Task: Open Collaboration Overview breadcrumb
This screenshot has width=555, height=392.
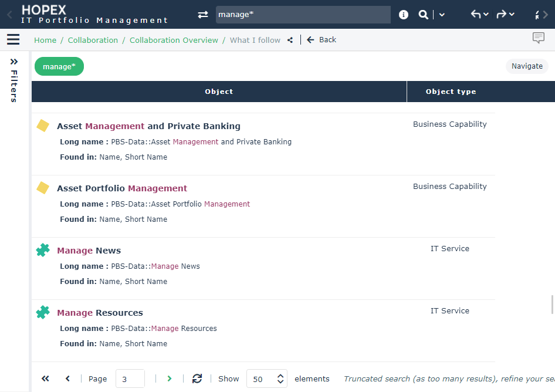Action: pyautogui.click(x=174, y=40)
